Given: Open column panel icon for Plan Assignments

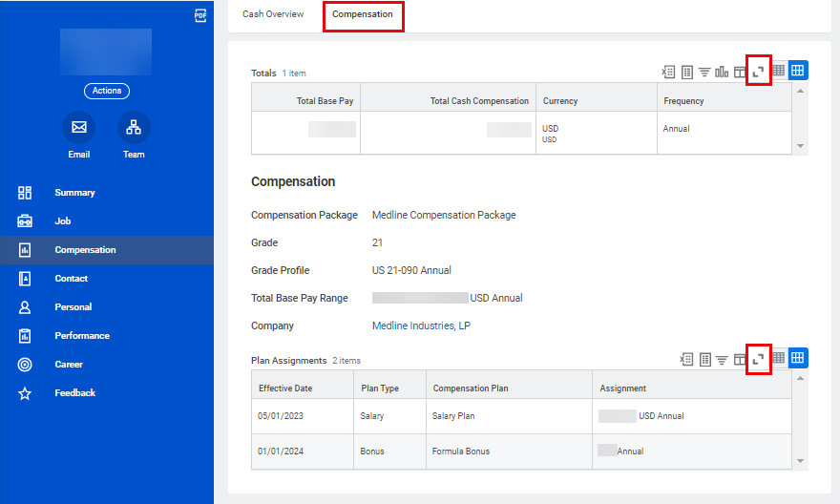Looking at the screenshot, I should [740, 359].
